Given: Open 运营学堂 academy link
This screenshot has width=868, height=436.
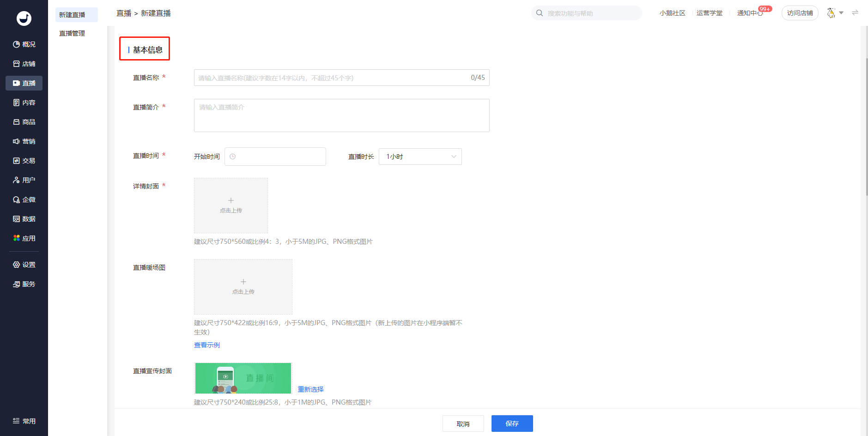Looking at the screenshot, I should tap(709, 13).
